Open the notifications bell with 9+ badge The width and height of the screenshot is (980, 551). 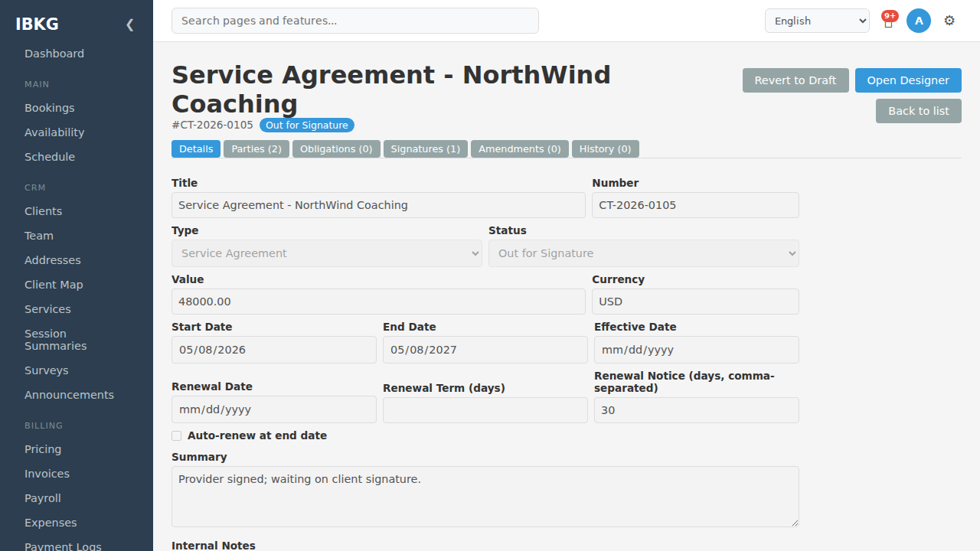click(x=888, y=21)
